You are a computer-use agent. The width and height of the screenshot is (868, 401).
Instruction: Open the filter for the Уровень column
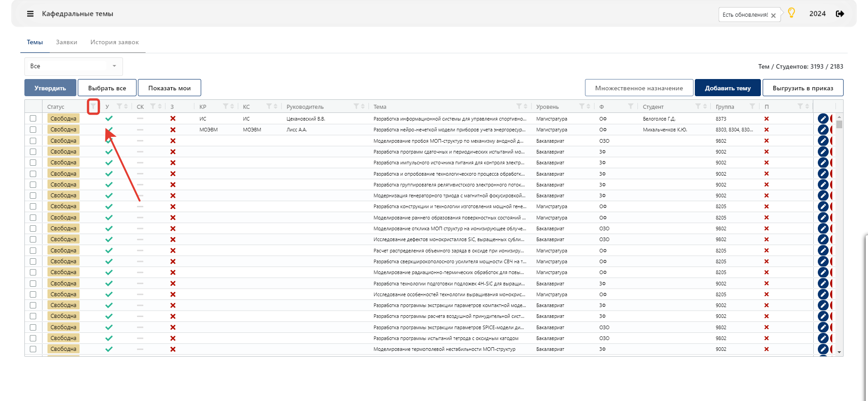pos(582,107)
